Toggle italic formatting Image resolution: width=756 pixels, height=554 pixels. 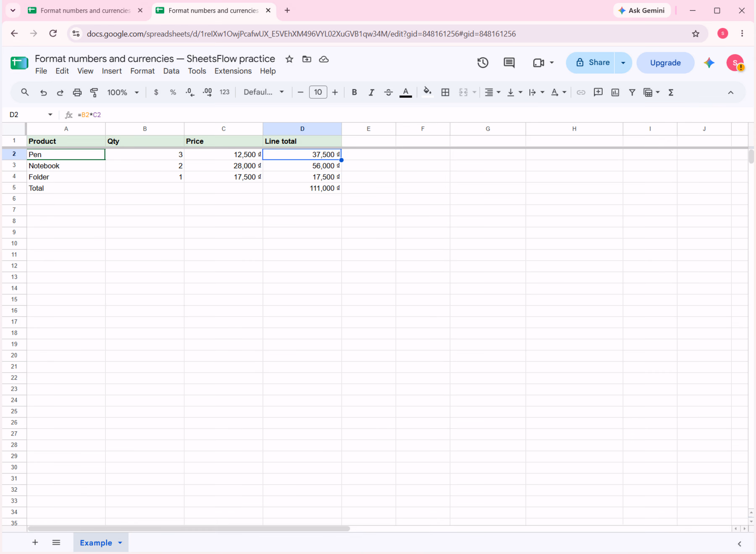[371, 92]
